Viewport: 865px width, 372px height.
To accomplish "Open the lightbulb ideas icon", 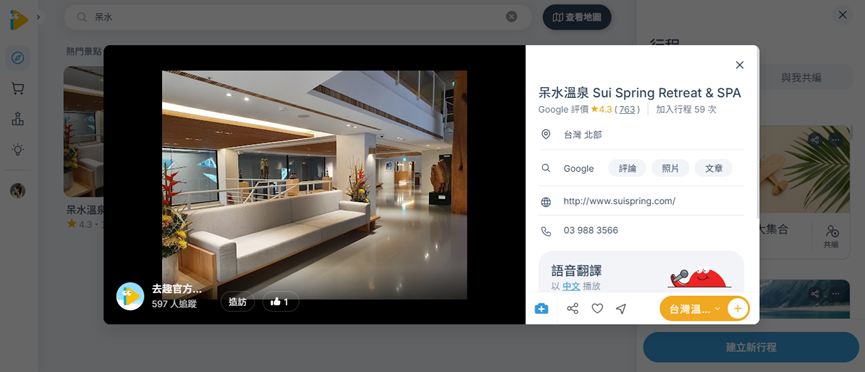I will (x=18, y=149).
